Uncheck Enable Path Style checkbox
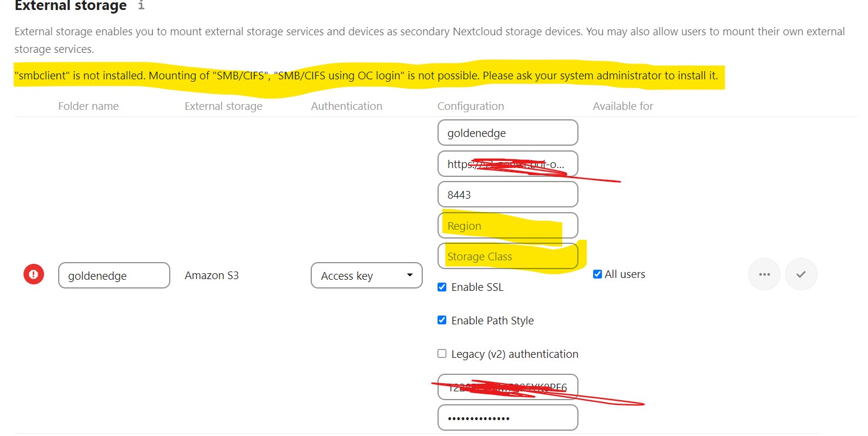Image resolution: width=868 pixels, height=436 pixels. (x=442, y=320)
